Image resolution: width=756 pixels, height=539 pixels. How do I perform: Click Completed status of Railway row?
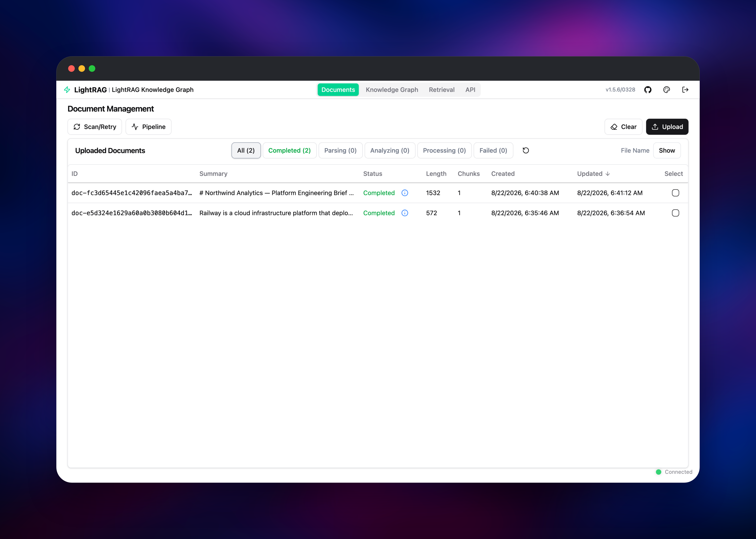click(379, 213)
